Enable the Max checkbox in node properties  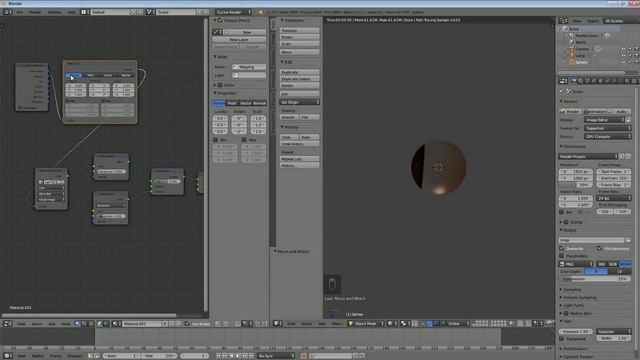(244, 140)
